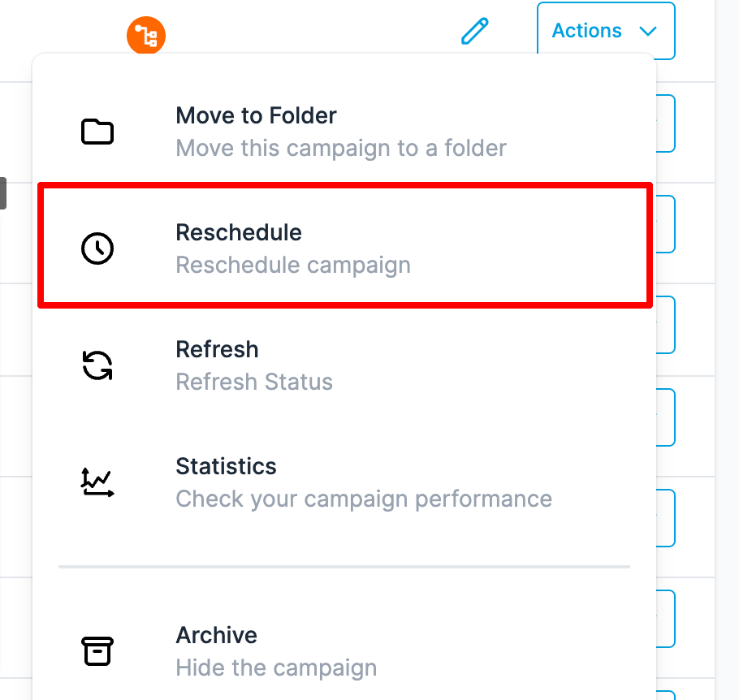The image size is (739, 700).
Task: Click the 'Reschedule campaign' subtitle text
Action: (293, 266)
